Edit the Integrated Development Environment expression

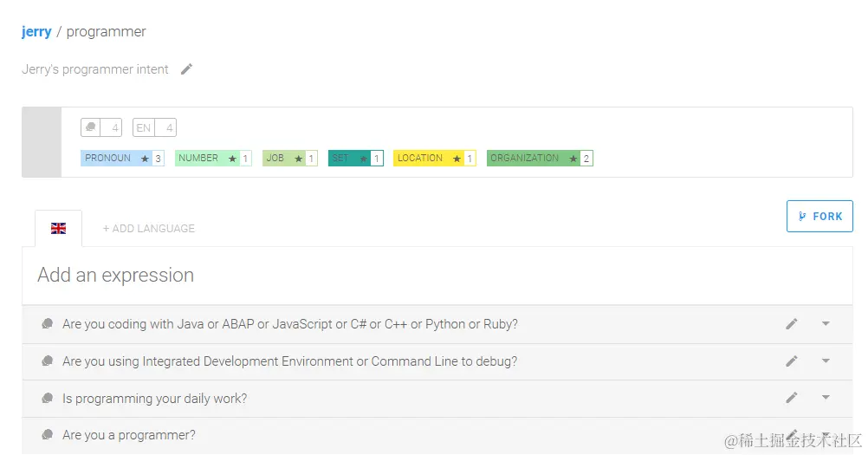point(792,361)
